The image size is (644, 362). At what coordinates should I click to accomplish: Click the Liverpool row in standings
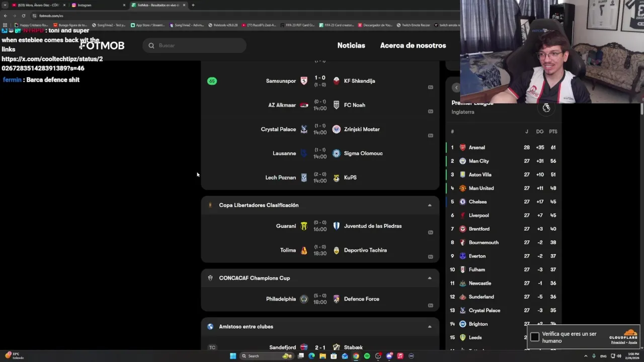point(504,216)
